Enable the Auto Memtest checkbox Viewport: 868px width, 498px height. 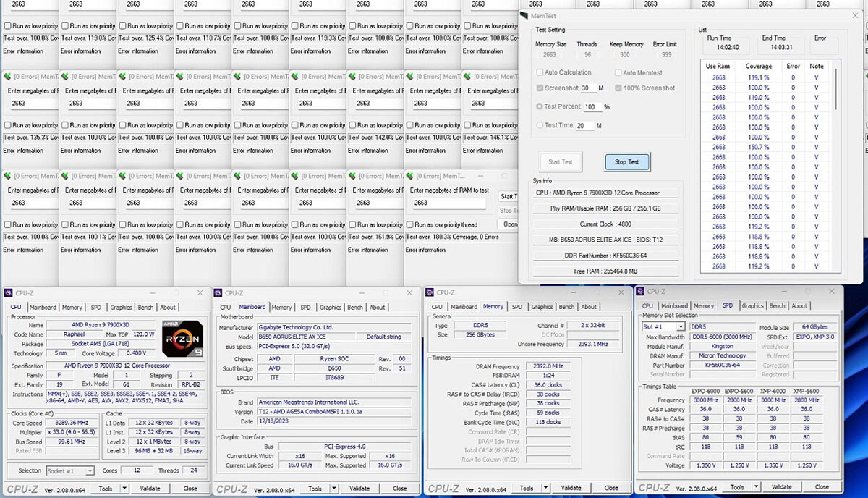618,72
